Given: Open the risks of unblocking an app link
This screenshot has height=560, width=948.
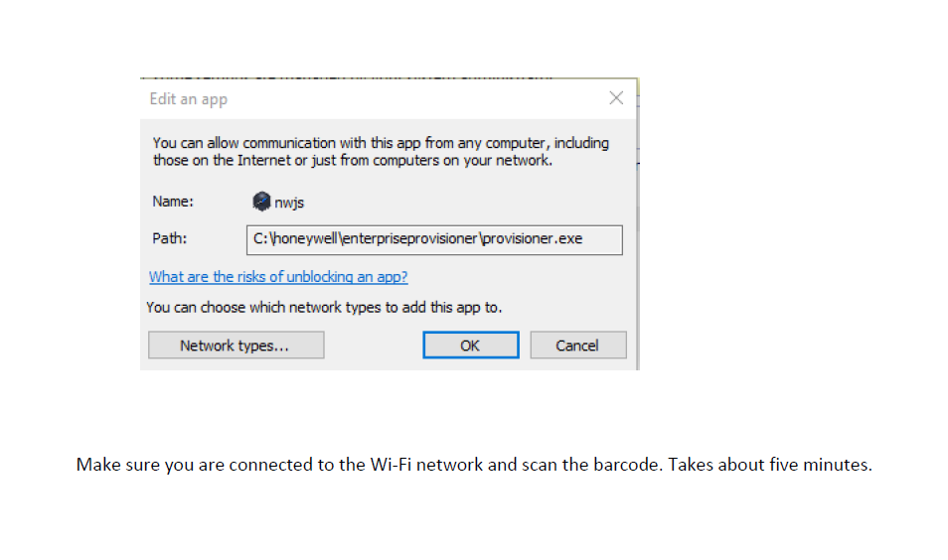Looking at the screenshot, I should pos(278,277).
